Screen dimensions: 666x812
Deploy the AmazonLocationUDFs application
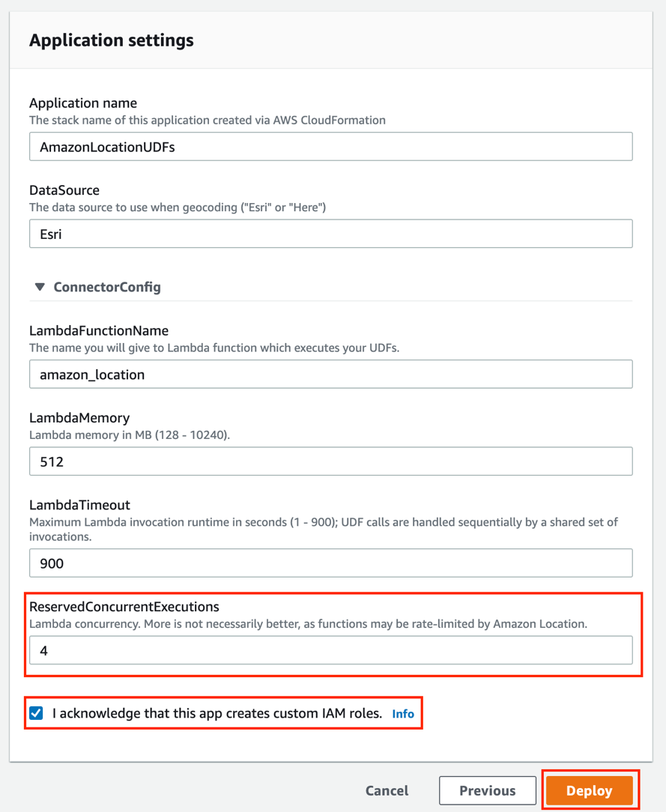[589, 790]
